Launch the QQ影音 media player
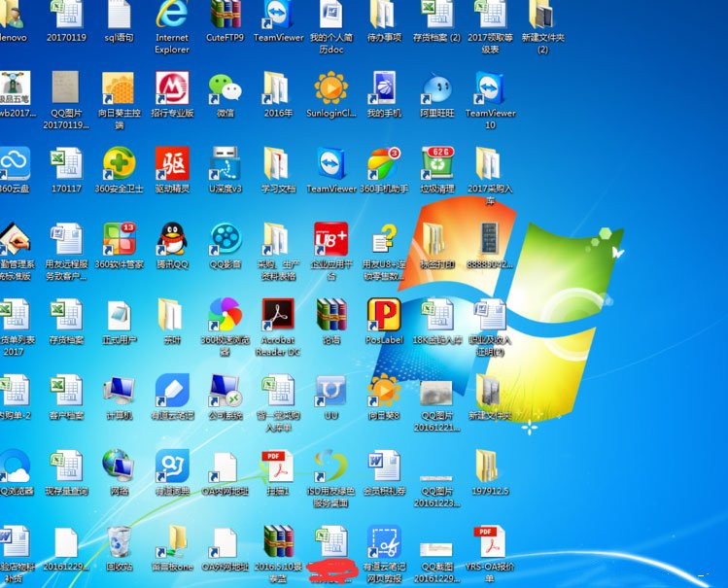This screenshot has height=588, width=728. (225, 246)
